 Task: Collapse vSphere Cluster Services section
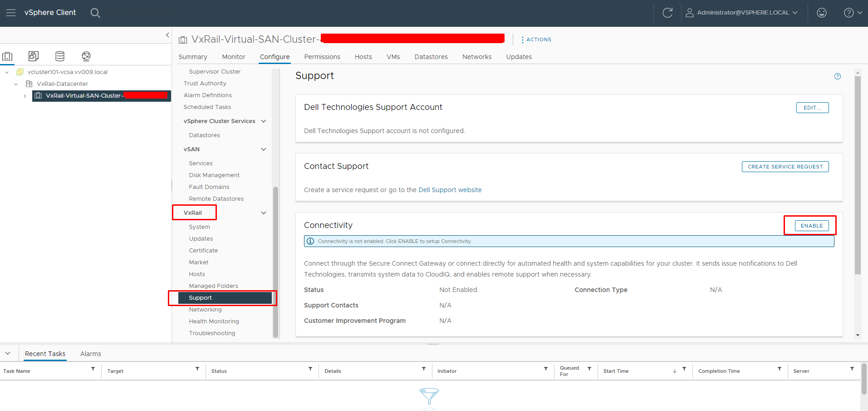[x=264, y=121]
